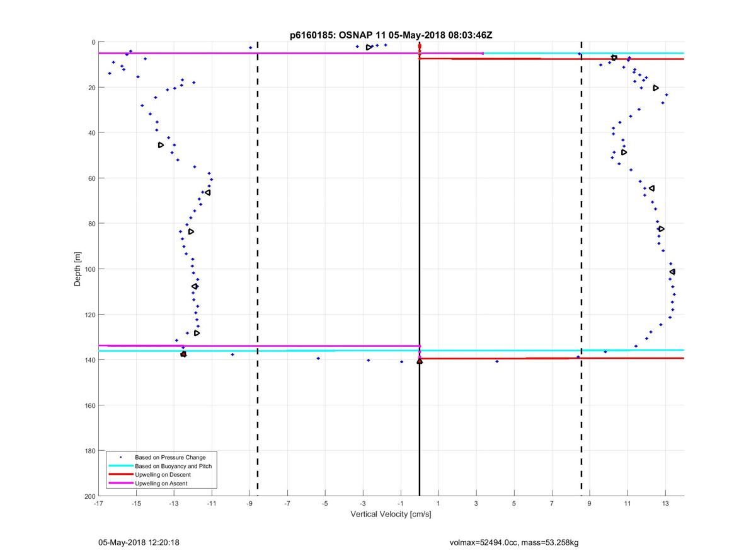Click the y-axis tick label '140'
This screenshot has height=558, width=756.
coord(90,360)
